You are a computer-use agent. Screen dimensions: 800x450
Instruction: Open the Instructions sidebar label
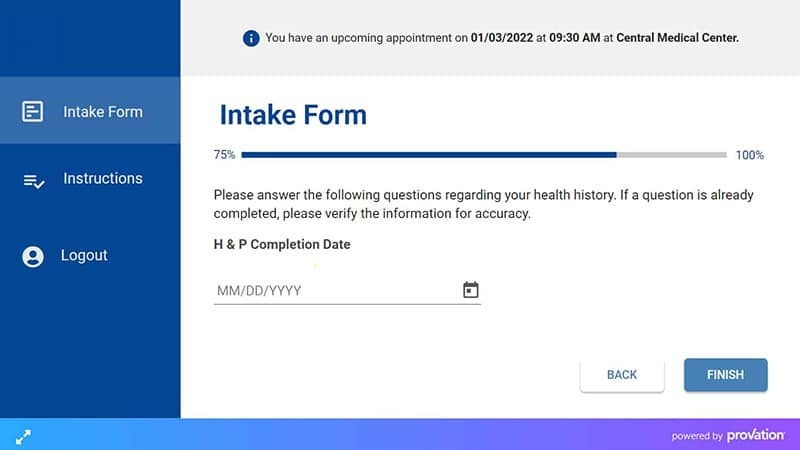point(102,179)
